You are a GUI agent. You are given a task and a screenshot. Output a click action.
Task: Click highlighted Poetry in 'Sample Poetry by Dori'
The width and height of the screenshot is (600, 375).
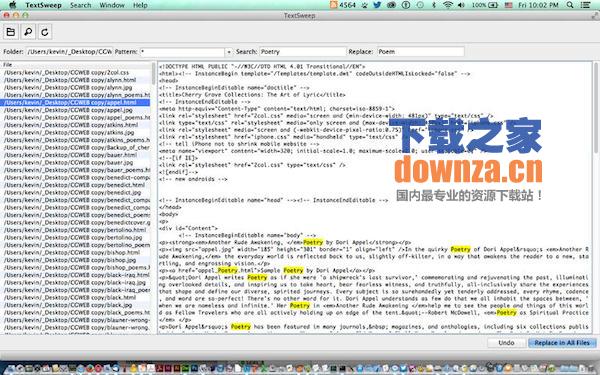tap(293, 270)
